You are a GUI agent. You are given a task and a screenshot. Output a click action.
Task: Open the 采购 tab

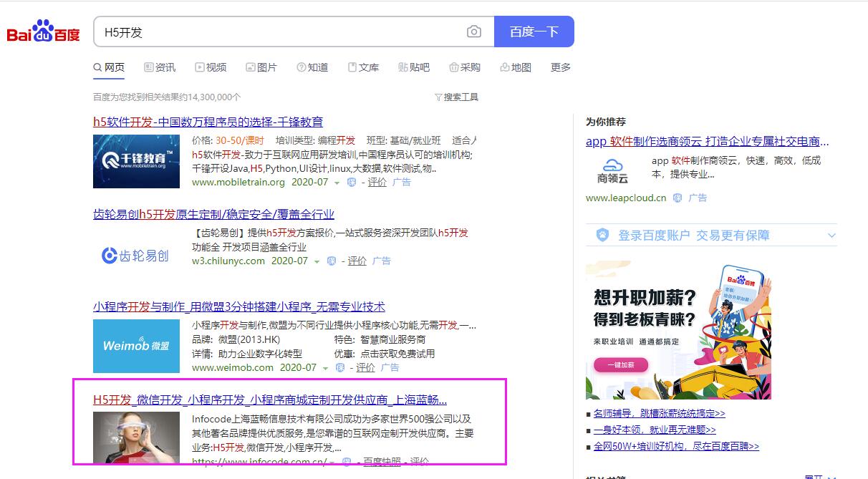tap(465, 67)
